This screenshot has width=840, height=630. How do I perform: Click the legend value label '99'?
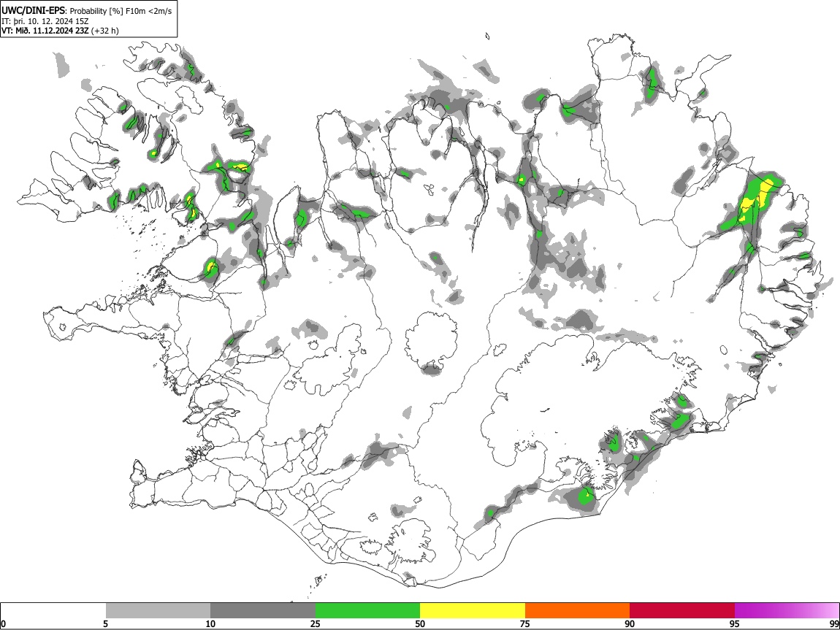click(x=834, y=623)
